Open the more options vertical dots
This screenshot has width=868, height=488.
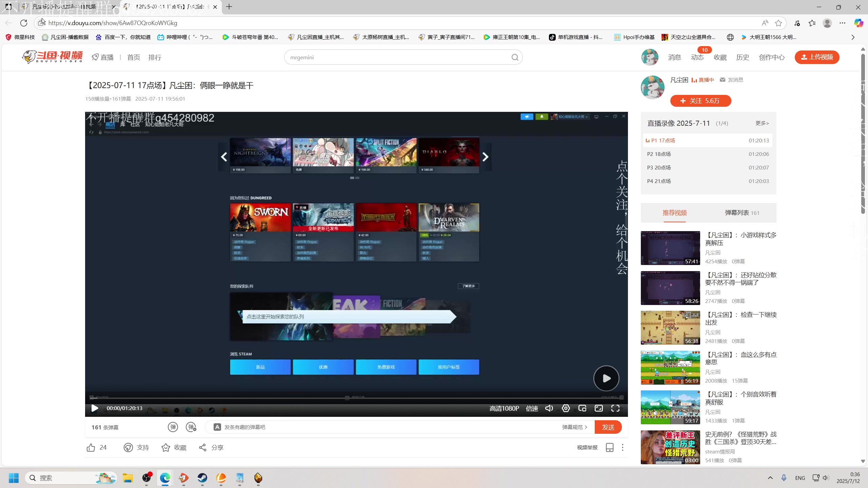tap(623, 447)
